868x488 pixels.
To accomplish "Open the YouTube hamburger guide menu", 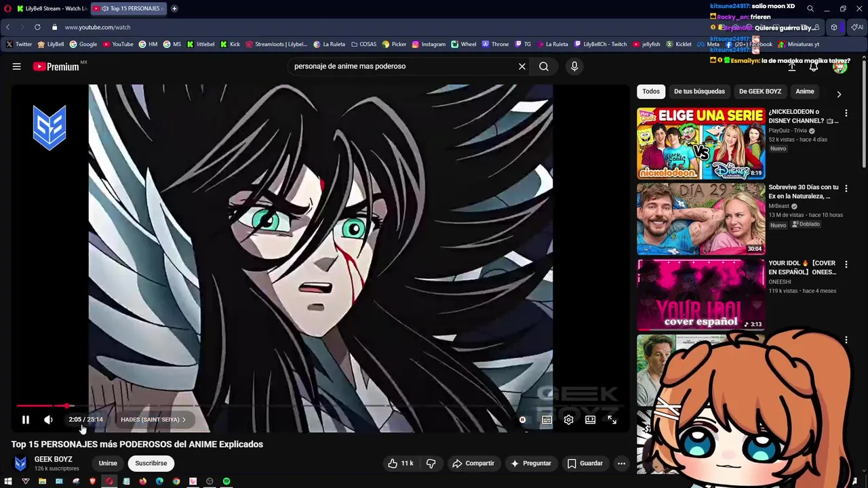I will 17,66.
